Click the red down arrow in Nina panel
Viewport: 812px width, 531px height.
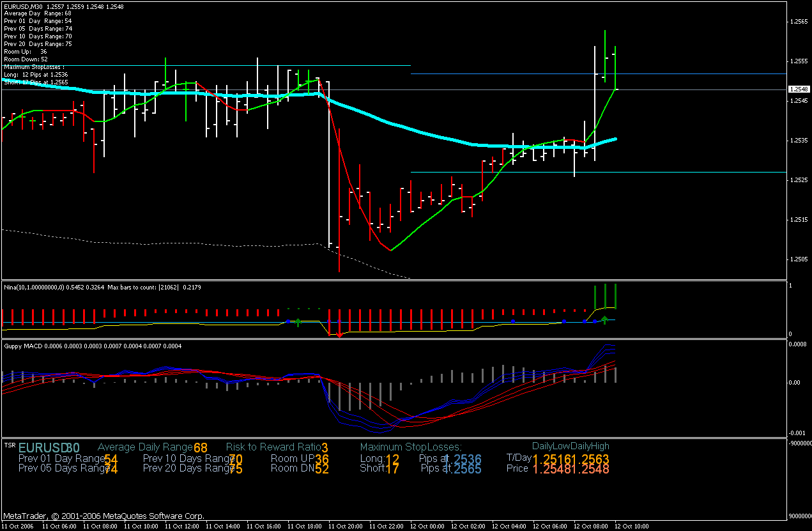tap(339, 333)
